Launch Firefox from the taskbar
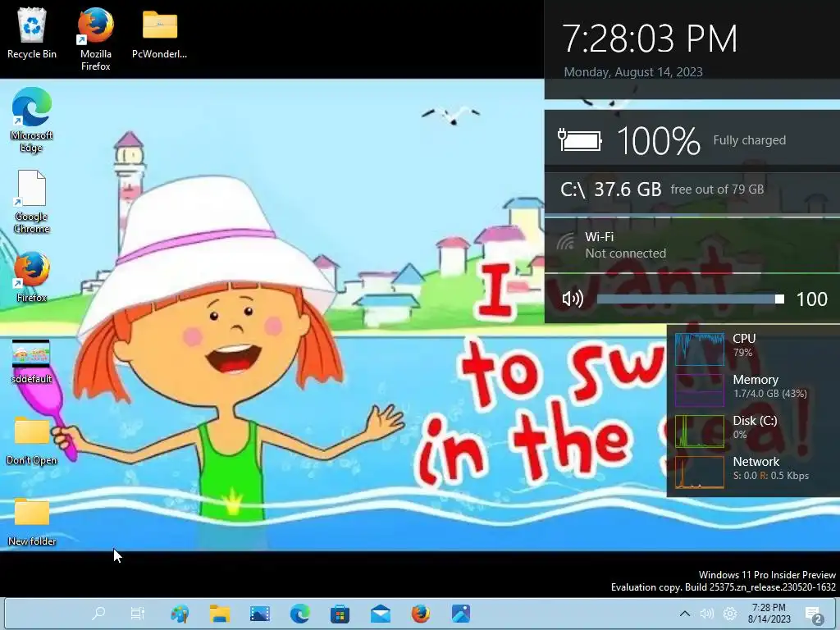This screenshot has height=630, width=840. click(x=421, y=614)
